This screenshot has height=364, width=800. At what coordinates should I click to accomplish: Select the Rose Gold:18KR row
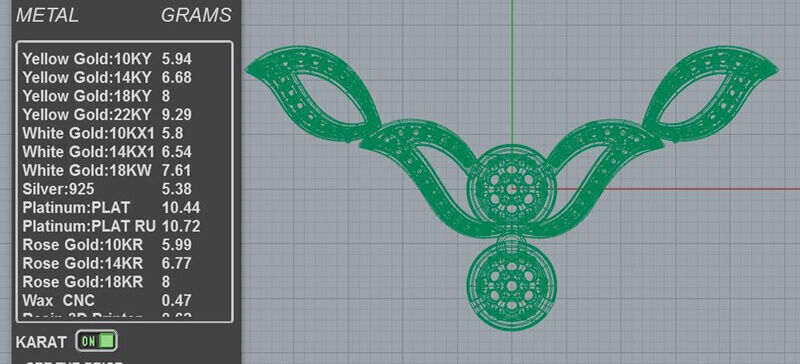click(x=125, y=281)
